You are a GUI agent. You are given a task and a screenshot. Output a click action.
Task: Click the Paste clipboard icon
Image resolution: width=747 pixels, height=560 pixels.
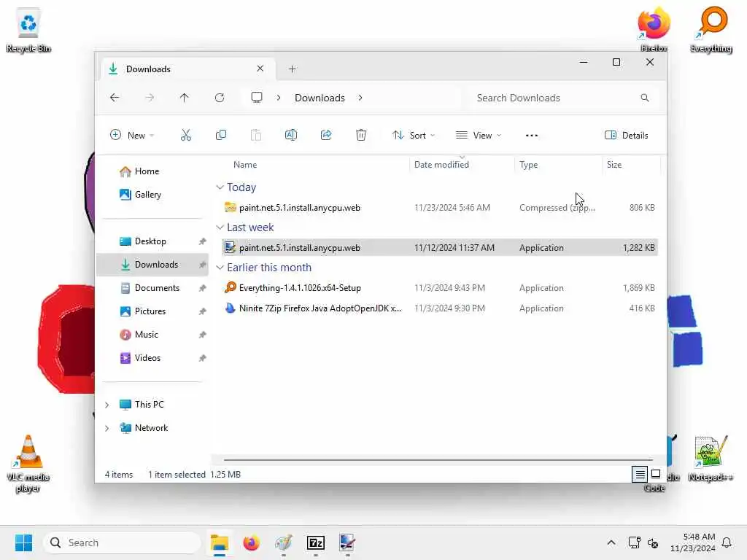coord(256,135)
